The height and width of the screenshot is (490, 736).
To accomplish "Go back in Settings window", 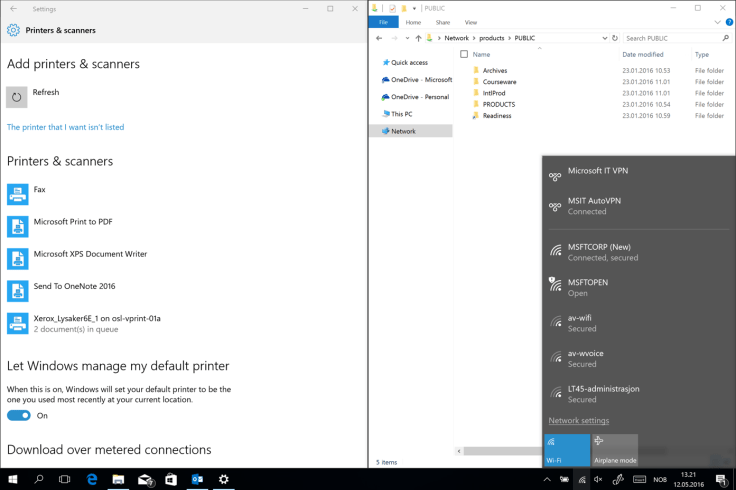I will coord(14,8).
